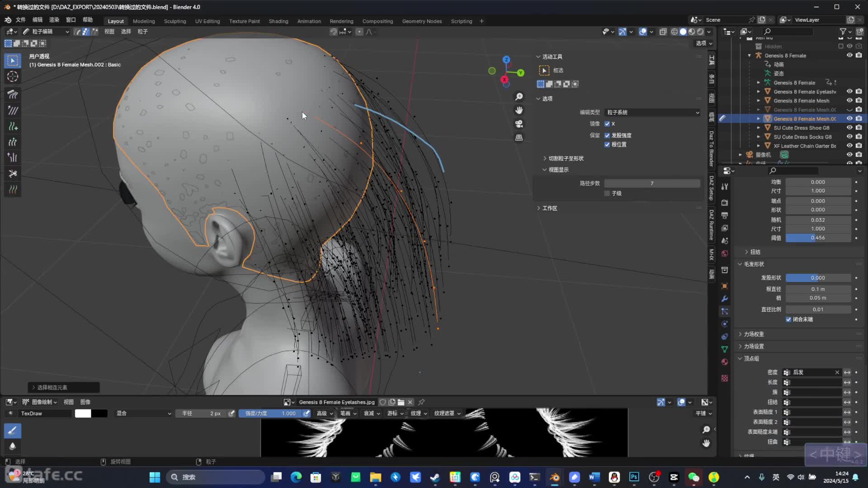Click the white primary color swatch
This screenshot has height=488, width=868.
83,413
